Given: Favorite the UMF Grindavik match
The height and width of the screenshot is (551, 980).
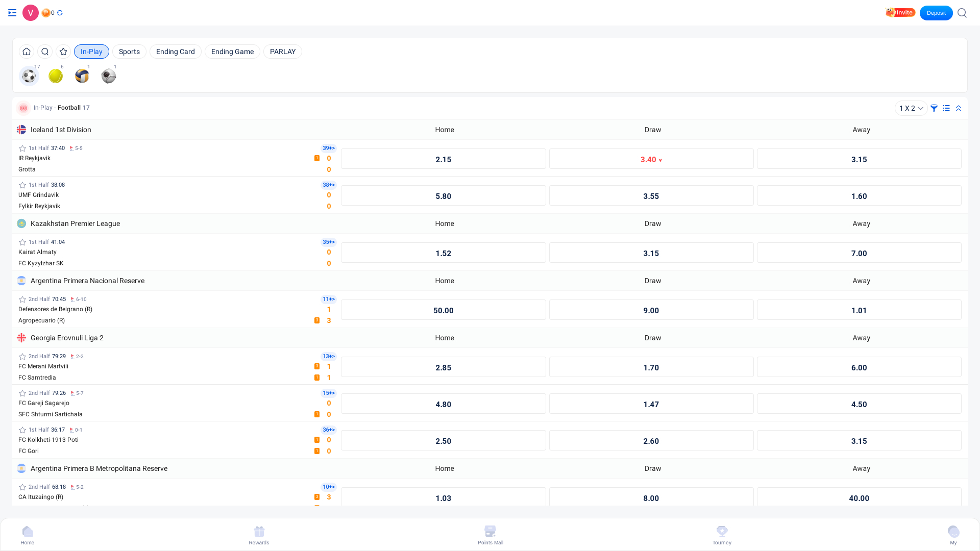Looking at the screenshot, I should (22, 185).
